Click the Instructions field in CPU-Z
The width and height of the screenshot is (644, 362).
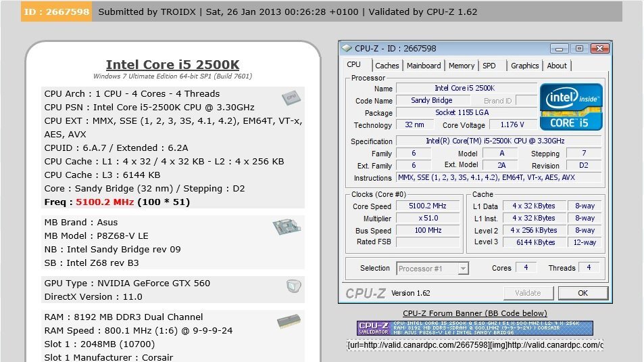499,178
